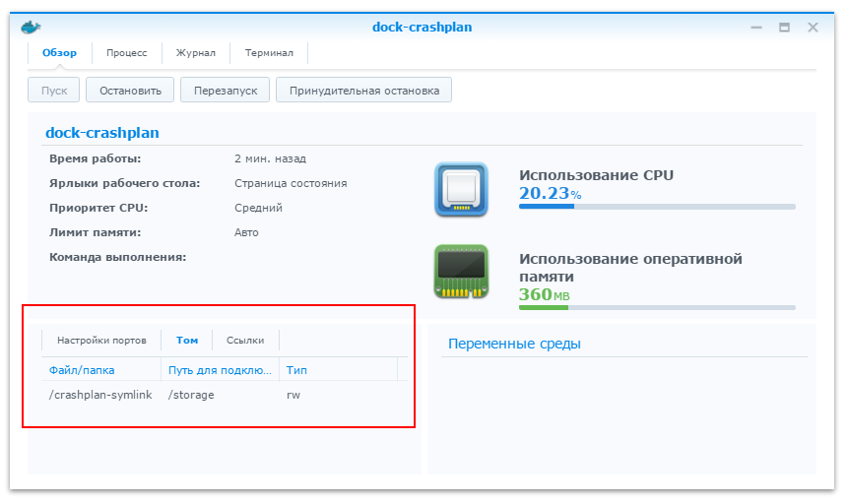This screenshot has width=848, height=504.
Task: Click the Время работы label
Action: coord(96,158)
